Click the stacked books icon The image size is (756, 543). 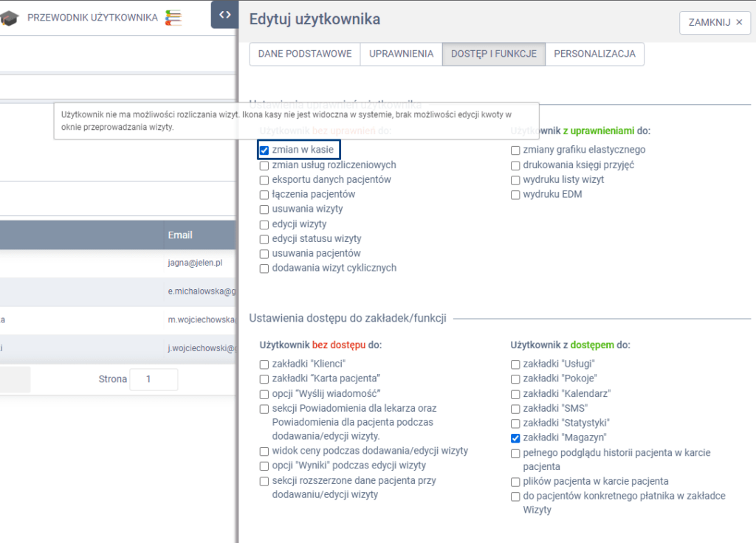(x=173, y=18)
